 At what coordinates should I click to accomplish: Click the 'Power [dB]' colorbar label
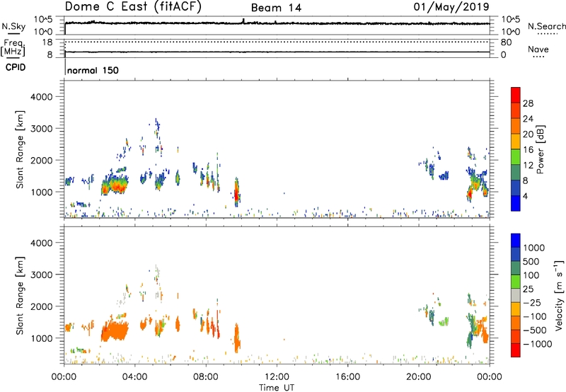(x=540, y=149)
